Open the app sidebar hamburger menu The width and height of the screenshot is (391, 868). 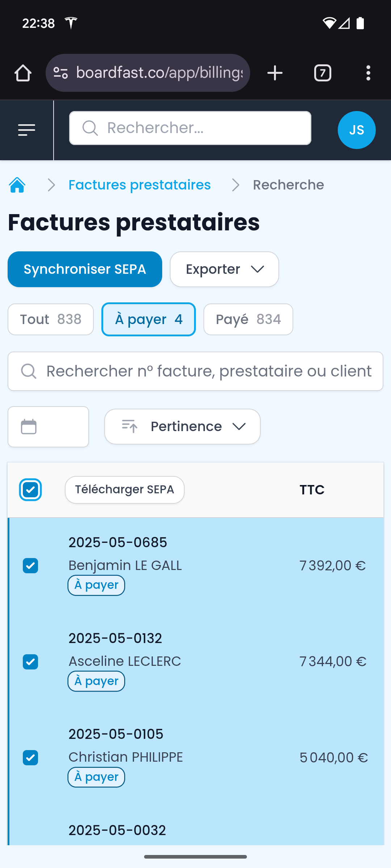(27, 130)
